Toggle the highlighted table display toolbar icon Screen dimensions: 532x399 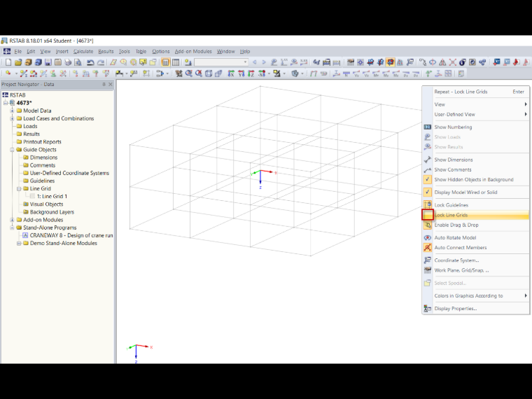click(x=166, y=62)
